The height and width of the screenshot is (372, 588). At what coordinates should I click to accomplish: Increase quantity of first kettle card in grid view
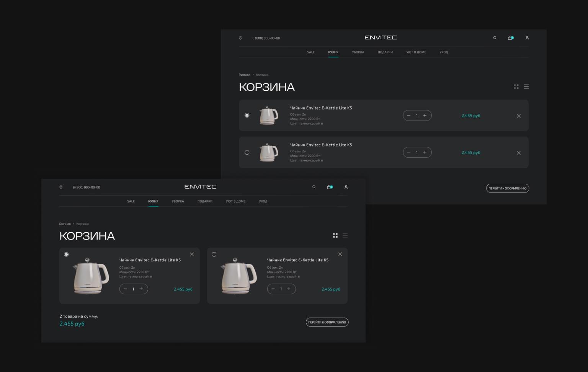point(141,289)
